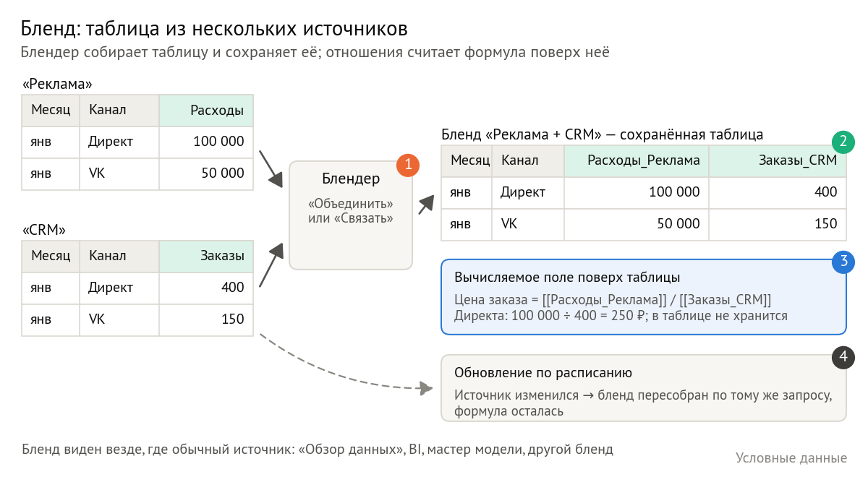Click the title "Бленд: таблица из нескольких источников"
This screenshot has width=868, height=477.
click(x=214, y=29)
